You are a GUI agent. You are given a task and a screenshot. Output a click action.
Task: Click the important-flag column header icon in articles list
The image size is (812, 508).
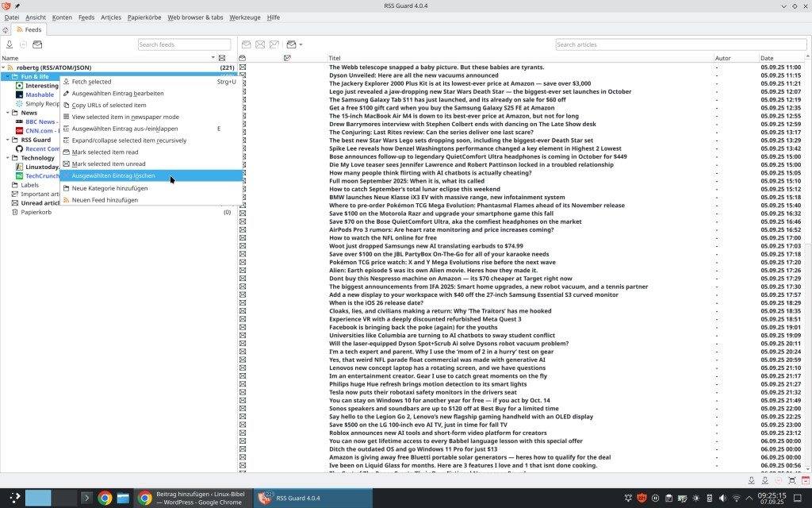coord(287,58)
